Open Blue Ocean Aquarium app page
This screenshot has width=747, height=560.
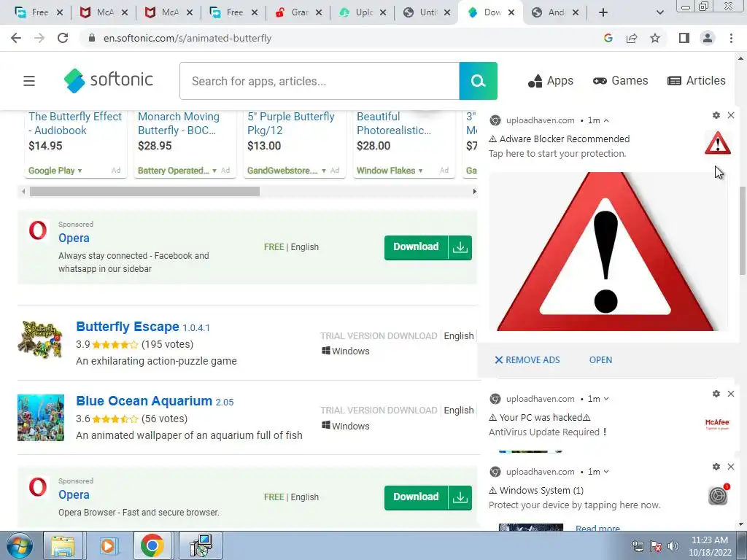pos(144,401)
